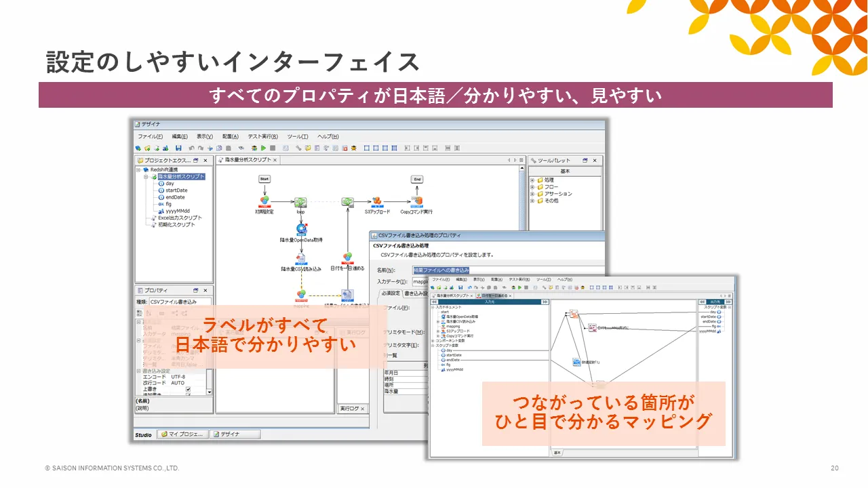Screen dimensions: 868x488
Task: Toggle the 上書き checkbox in Properties panel
Action: 189,390
